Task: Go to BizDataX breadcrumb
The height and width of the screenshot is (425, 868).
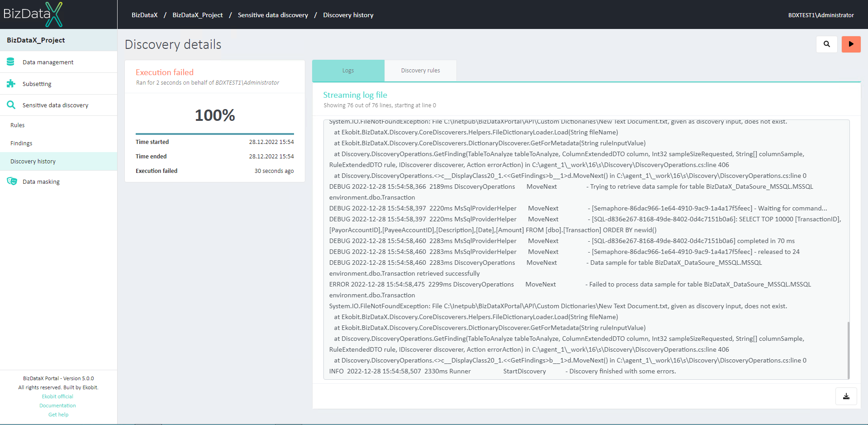Action: (x=145, y=15)
